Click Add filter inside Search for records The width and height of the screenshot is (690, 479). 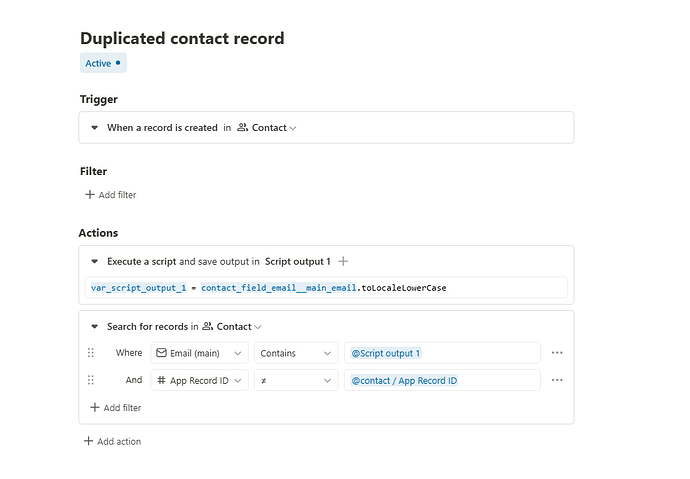[x=116, y=407]
